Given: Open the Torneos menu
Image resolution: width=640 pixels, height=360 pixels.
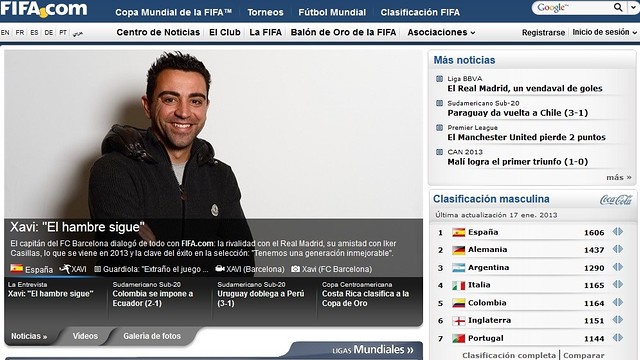Looking at the screenshot, I should [265, 12].
